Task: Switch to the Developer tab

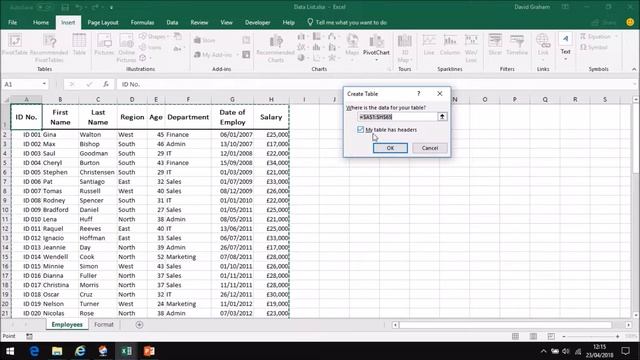Action: pyautogui.click(x=258, y=22)
